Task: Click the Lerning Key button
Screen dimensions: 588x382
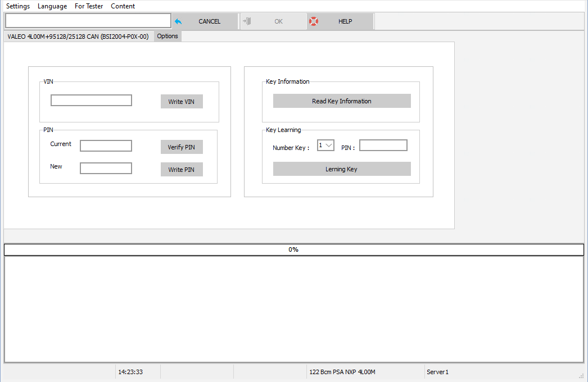Action: coord(342,169)
